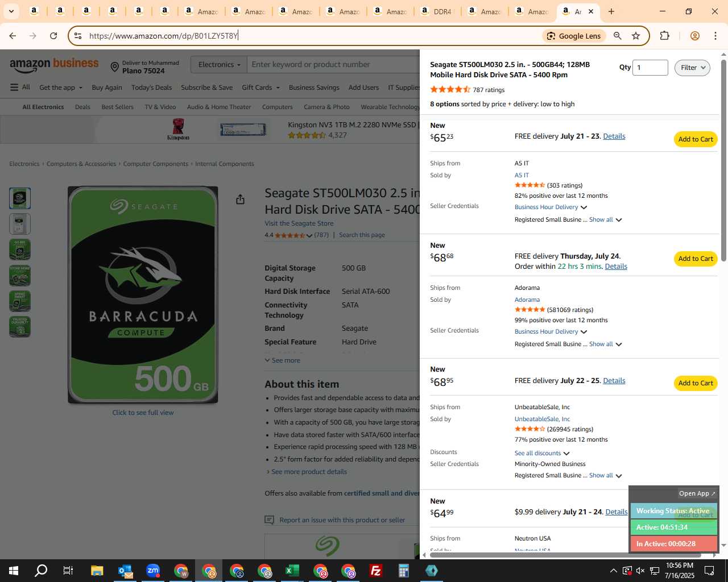Select Best Sellers sub-navigation tab
This screenshot has width=728, height=582.
(117, 107)
